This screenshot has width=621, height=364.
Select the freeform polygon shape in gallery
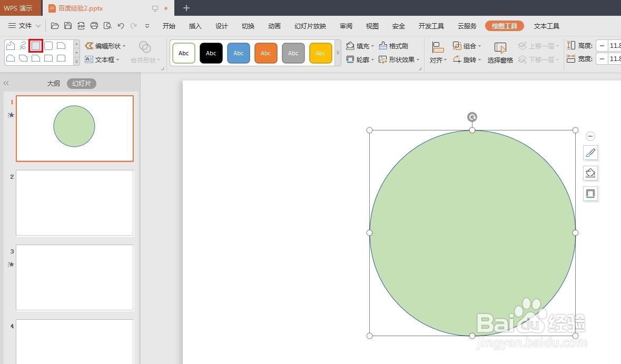pos(11,46)
